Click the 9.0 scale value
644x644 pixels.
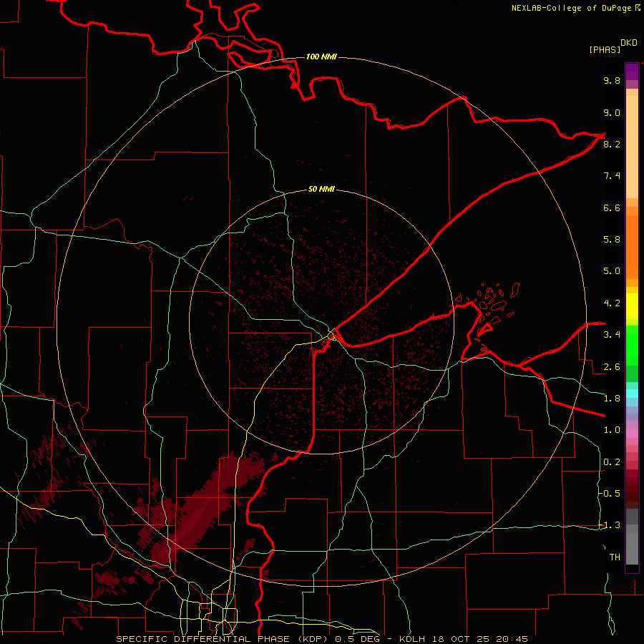(612, 112)
